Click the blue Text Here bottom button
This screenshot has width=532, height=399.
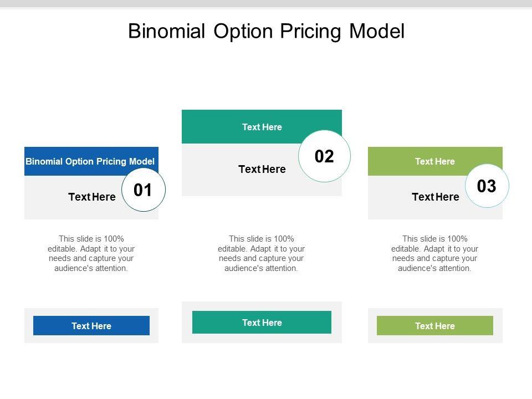91,326
